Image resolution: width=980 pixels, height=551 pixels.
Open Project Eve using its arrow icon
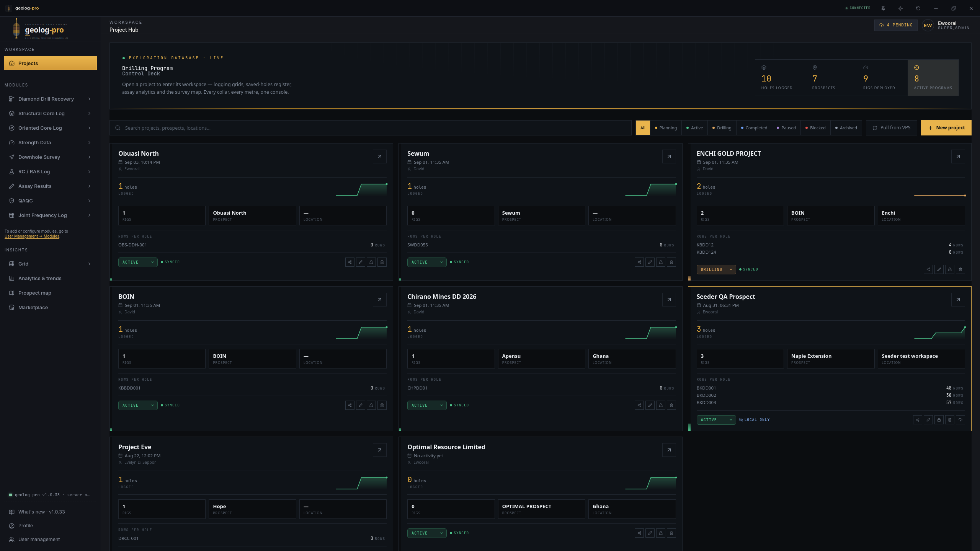380,450
